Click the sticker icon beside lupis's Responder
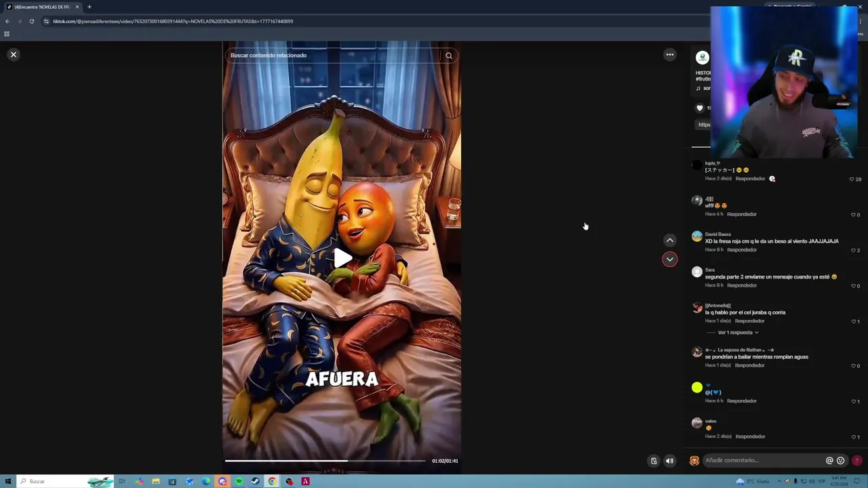The image size is (868, 488). click(772, 179)
